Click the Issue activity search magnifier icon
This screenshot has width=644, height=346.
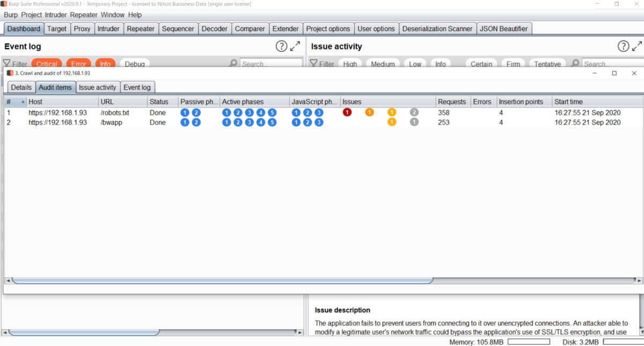tap(575, 63)
